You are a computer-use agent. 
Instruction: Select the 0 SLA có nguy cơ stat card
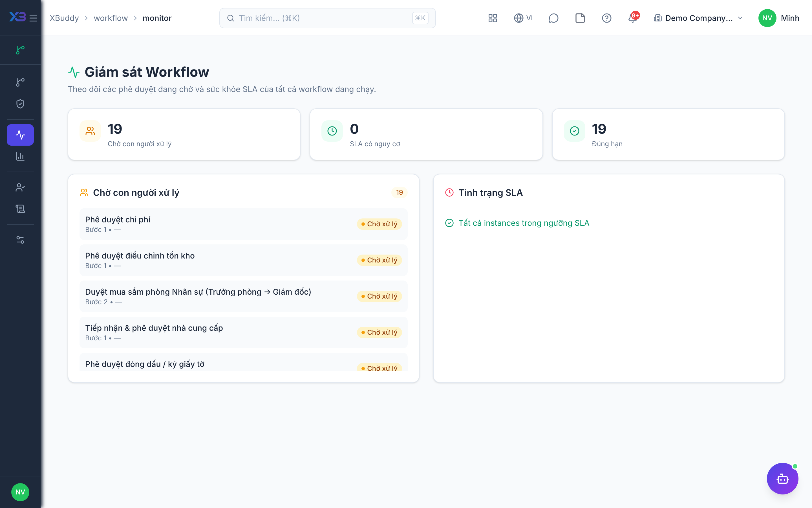[x=426, y=134]
